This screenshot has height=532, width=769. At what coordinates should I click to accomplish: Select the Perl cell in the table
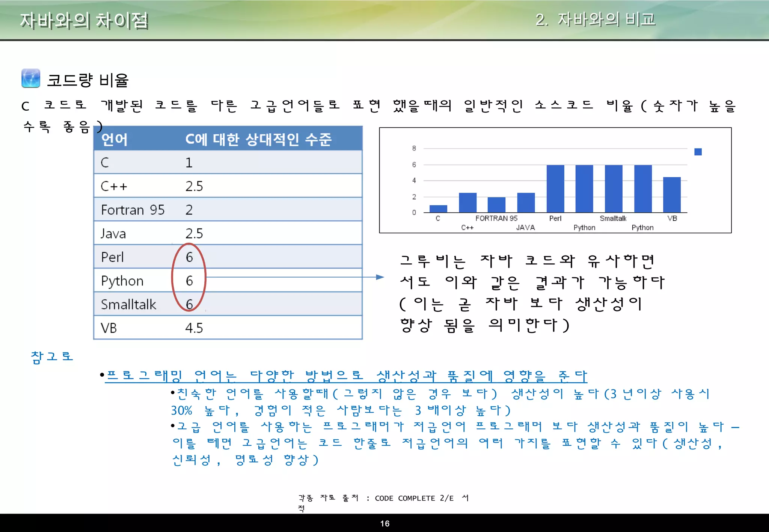(x=112, y=257)
